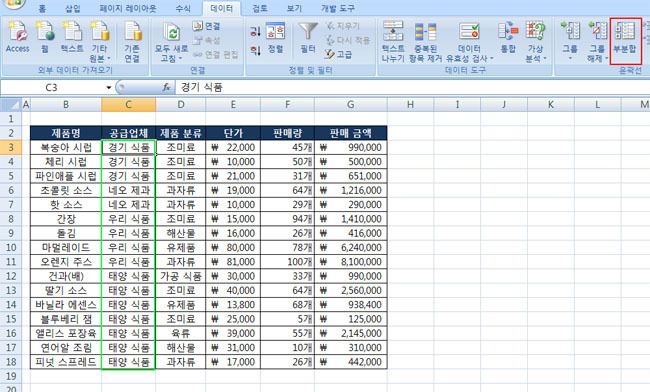Clear filter (지우기)

[343, 26]
